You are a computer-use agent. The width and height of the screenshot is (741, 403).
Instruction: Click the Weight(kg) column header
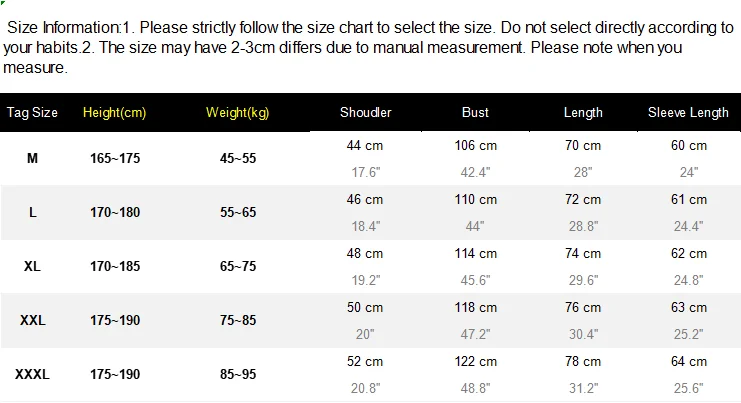coord(238,112)
